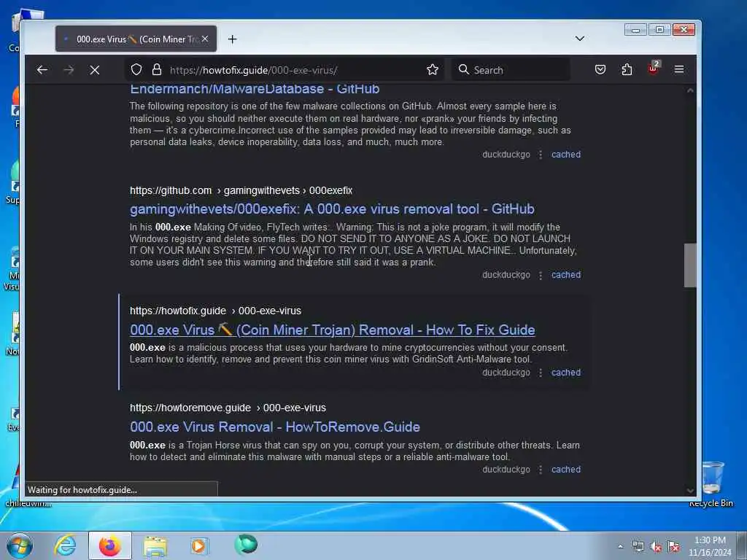This screenshot has height=560, width=747.
Task: Open three-dot menu beside howtoremove.guide duckduckgo label
Action: (541, 470)
